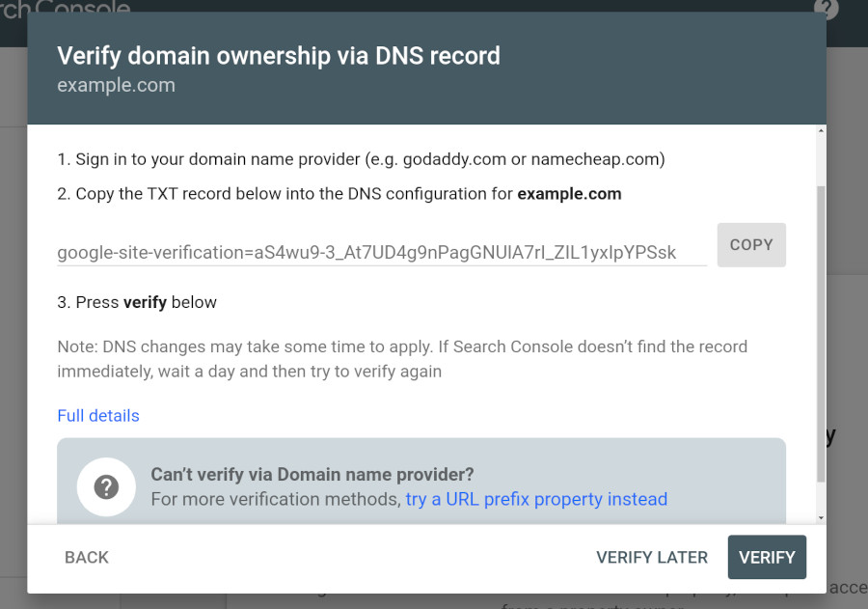
Task: Click the bold example.com in step 2
Action: click(569, 194)
